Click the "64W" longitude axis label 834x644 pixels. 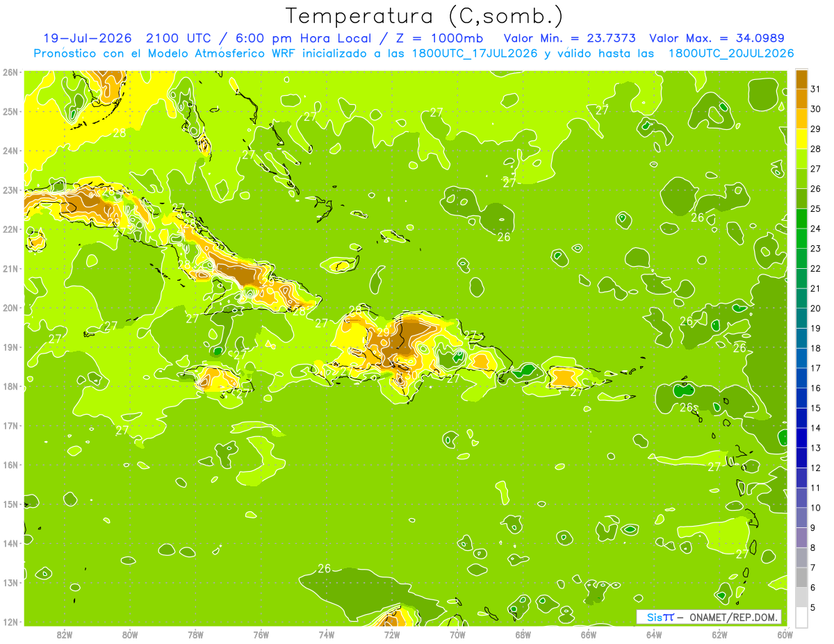[x=654, y=634]
